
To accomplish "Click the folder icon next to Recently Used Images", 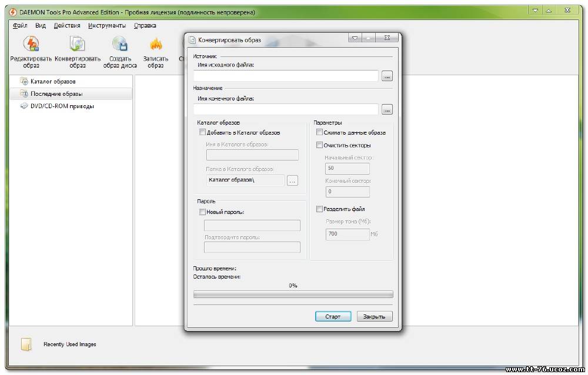I will click(26, 344).
